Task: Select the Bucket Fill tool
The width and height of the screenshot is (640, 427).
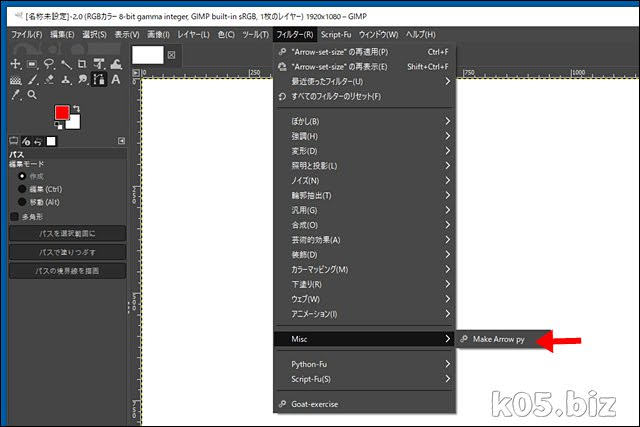Action: [x=16, y=80]
